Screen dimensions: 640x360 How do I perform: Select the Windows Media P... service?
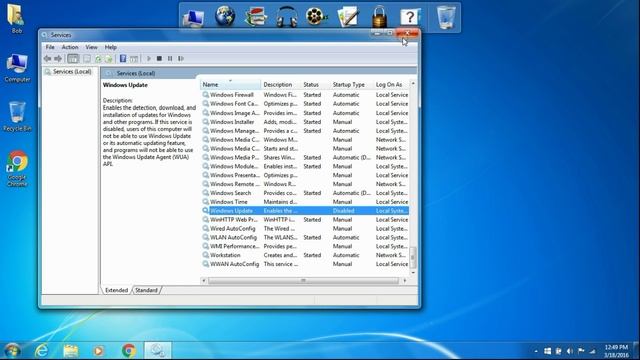pyautogui.click(x=305, y=157)
